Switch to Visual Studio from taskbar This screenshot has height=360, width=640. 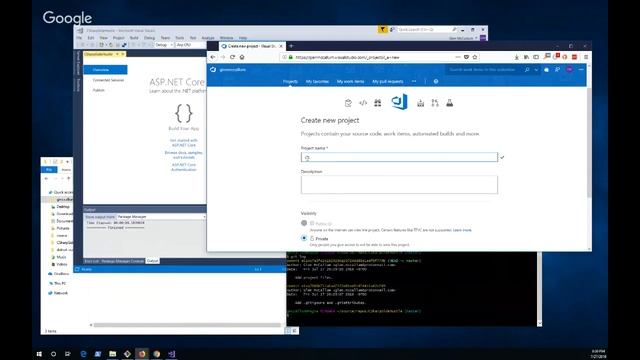(x=171, y=354)
